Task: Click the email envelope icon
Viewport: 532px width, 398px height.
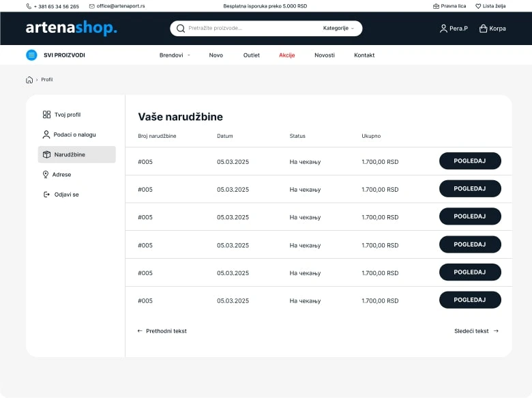Action: tap(92, 6)
